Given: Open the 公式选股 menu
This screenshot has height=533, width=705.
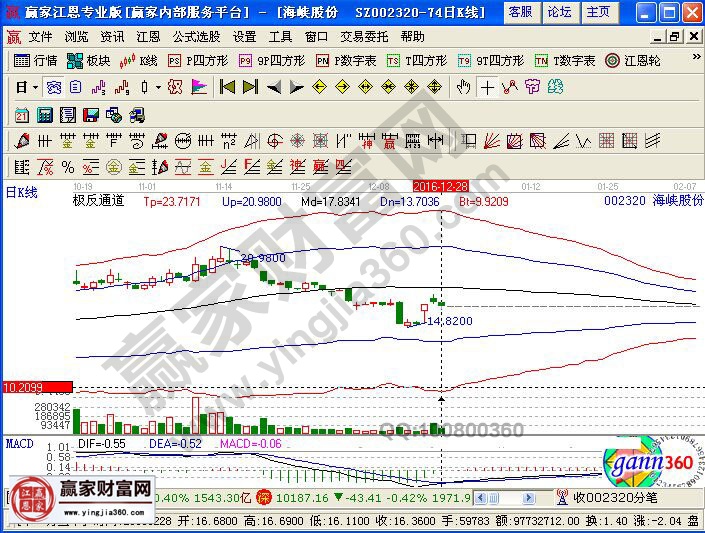Looking at the screenshot, I should click(x=196, y=36).
